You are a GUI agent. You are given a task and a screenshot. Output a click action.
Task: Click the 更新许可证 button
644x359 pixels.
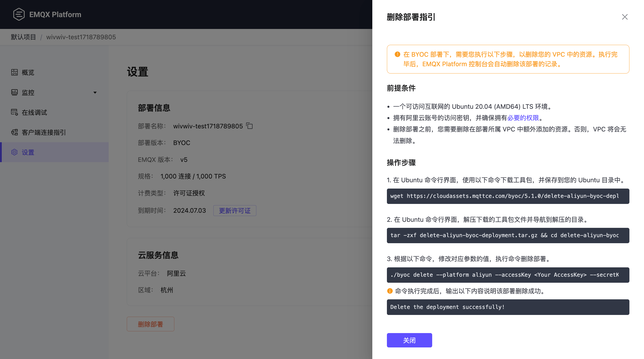[234, 210]
